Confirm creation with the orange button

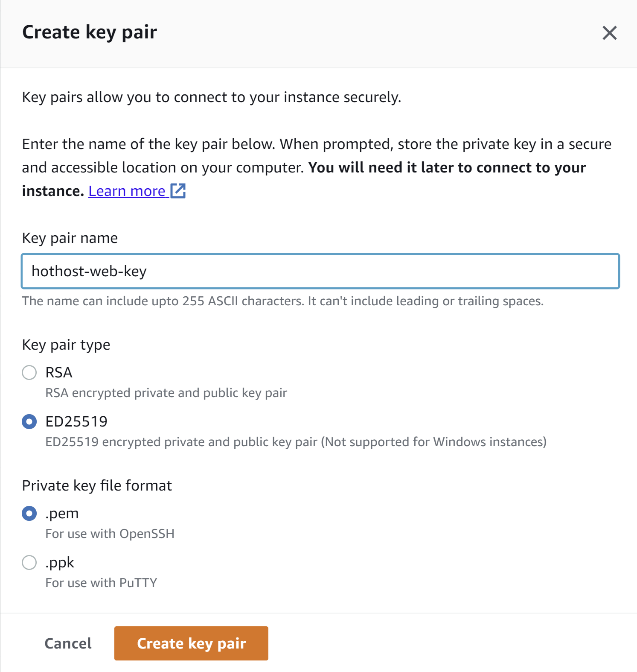point(191,643)
